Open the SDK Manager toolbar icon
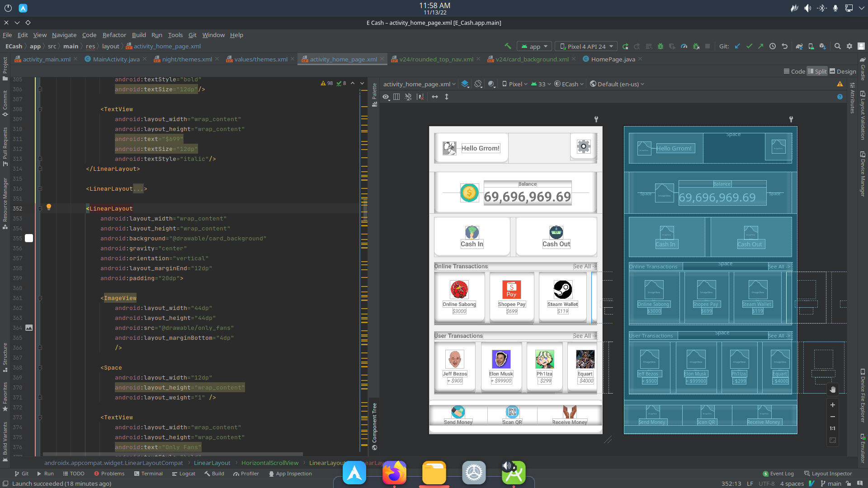 pyautogui.click(x=823, y=46)
